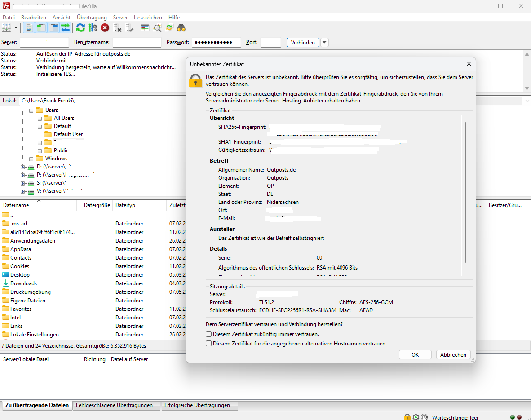
Task: Select the Public folder in tree
Action: click(x=61, y=150)
